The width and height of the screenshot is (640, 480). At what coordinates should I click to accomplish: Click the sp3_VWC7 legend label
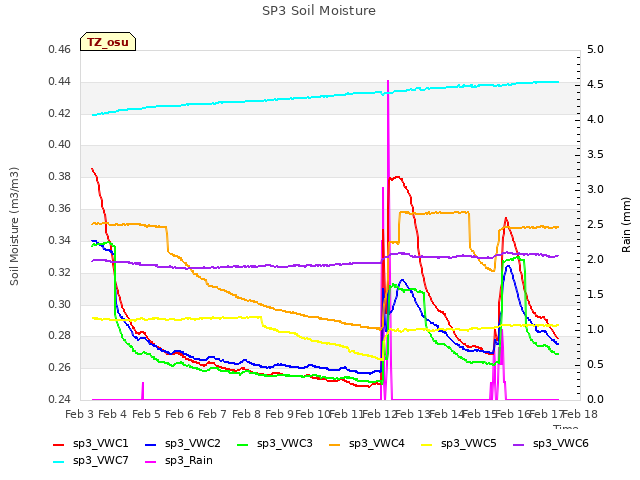click(101, 461)
